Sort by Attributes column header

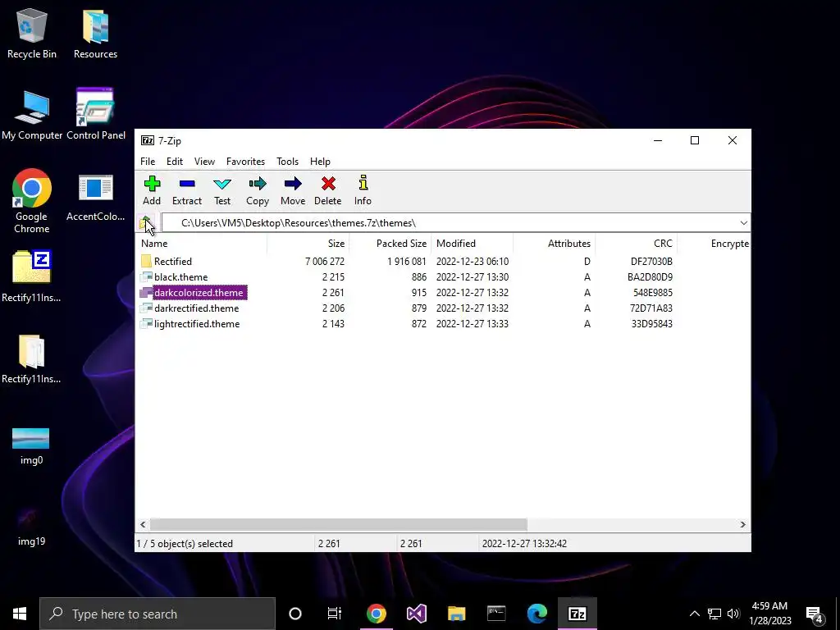(554, 243)
